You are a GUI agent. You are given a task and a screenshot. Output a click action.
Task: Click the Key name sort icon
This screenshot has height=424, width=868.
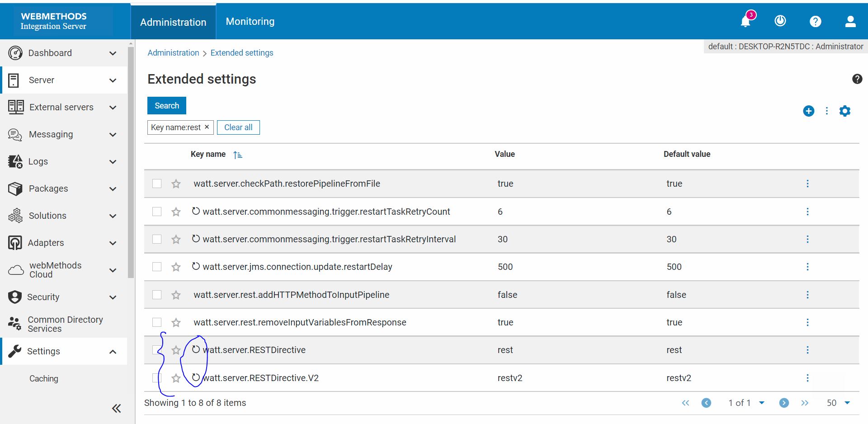coord(237,154)
